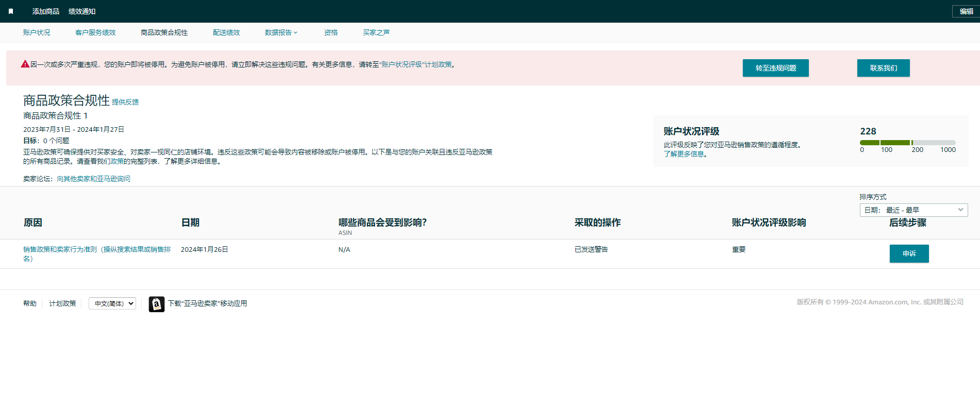Screen dimensions: 980x412
Task: Open 绩效通知 in the top bar
Action: pyautogui.click(x=82, y=11)
